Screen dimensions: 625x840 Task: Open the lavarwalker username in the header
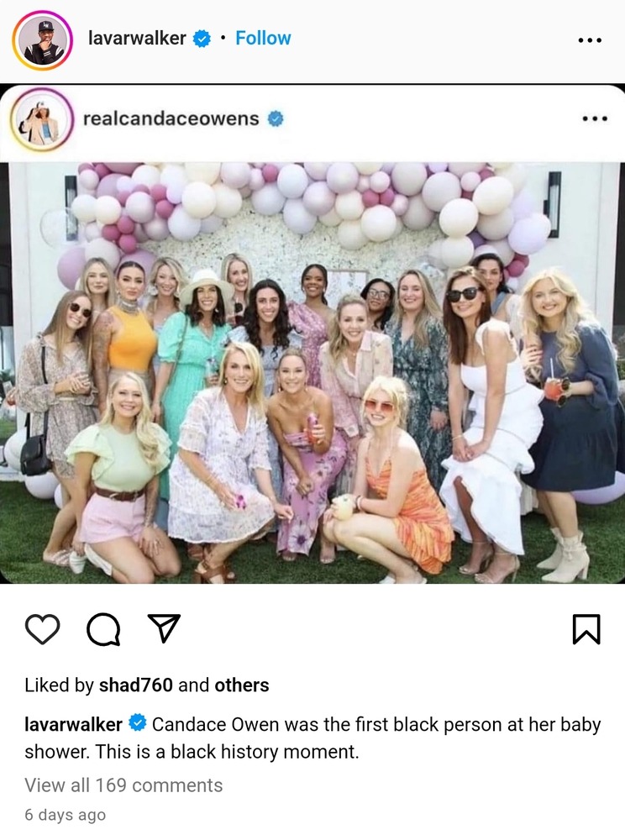point(137,38)
